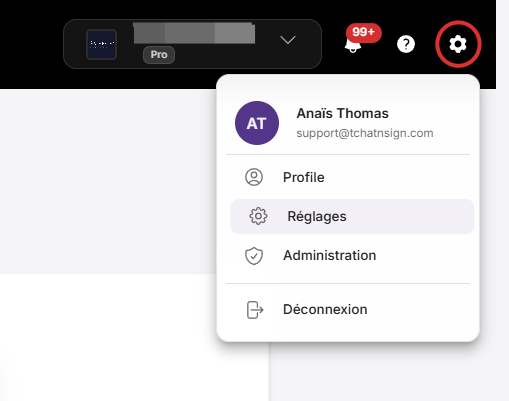Viewport: 509px width, 401px height.
Task: Click the Anaïs Thomas user name
Action: (343, 113)
